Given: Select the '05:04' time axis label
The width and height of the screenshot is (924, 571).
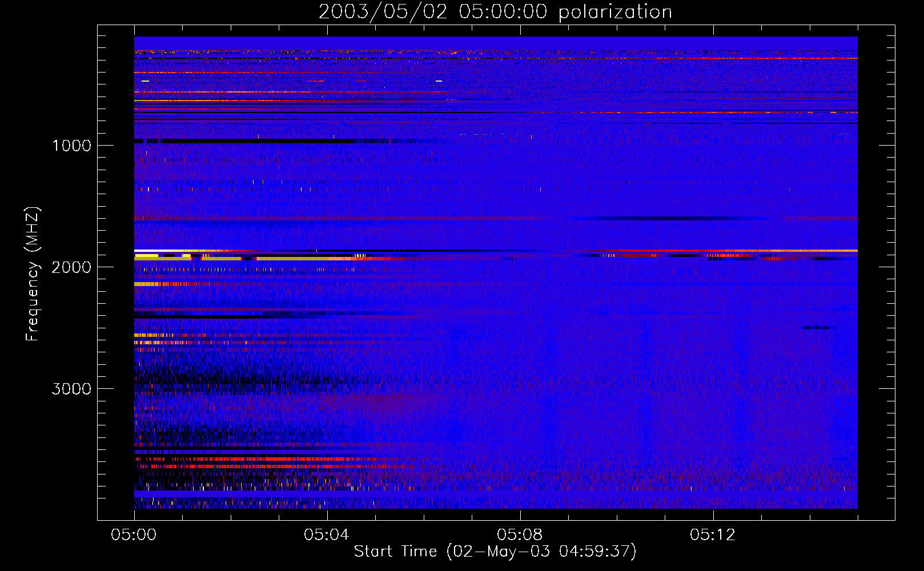Looking at the screenshot, I should [327, 535].
